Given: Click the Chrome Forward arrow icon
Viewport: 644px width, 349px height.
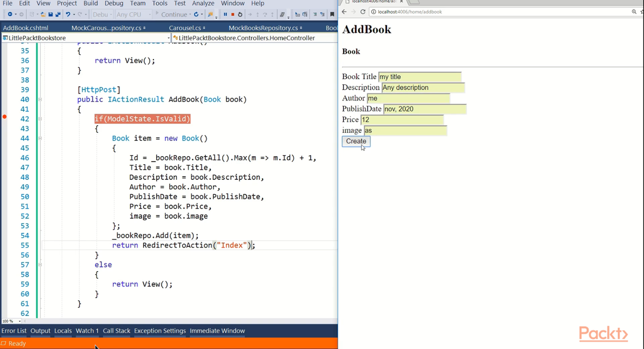Looking at the screenshot, I should pyautogui.click(x=354, y=12).
